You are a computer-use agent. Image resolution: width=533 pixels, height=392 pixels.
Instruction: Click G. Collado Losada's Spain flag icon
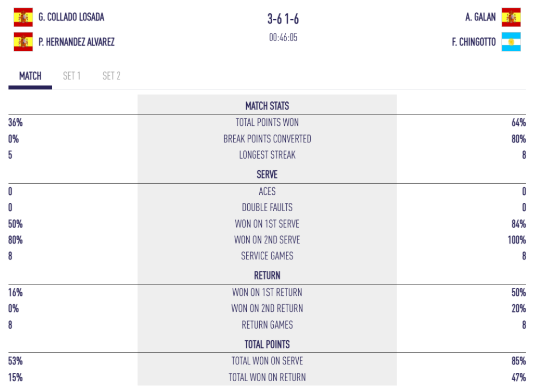click(x=23, y=17)
